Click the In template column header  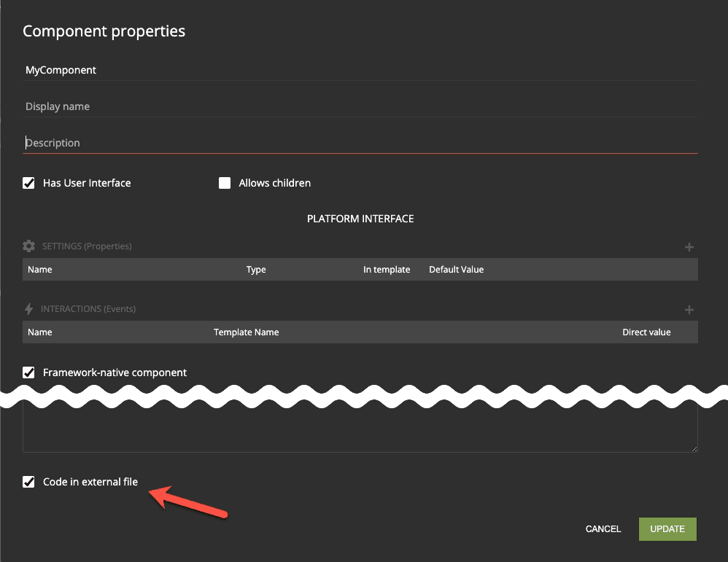[387, 270]
